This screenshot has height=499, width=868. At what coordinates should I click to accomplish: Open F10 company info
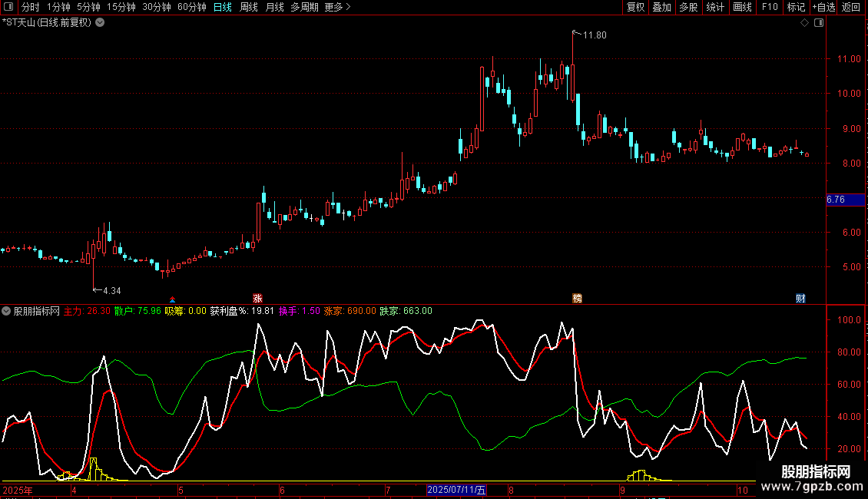770,7
